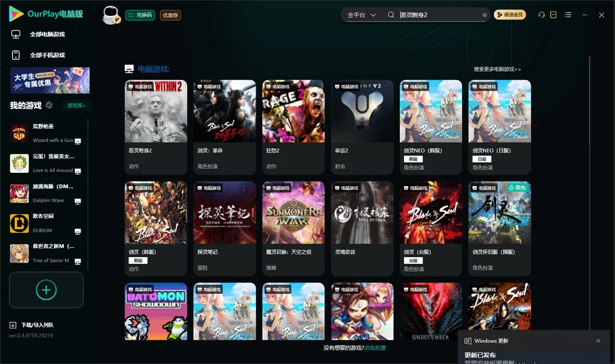
Task: Click PC icon on Dolphin Wave row
Action: coord(77,201)
